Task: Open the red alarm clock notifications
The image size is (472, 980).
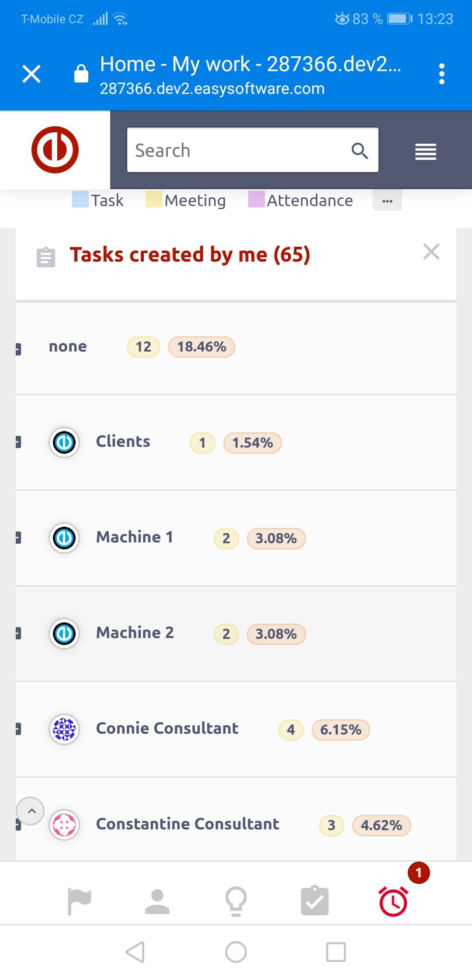Action: [393, 901]
